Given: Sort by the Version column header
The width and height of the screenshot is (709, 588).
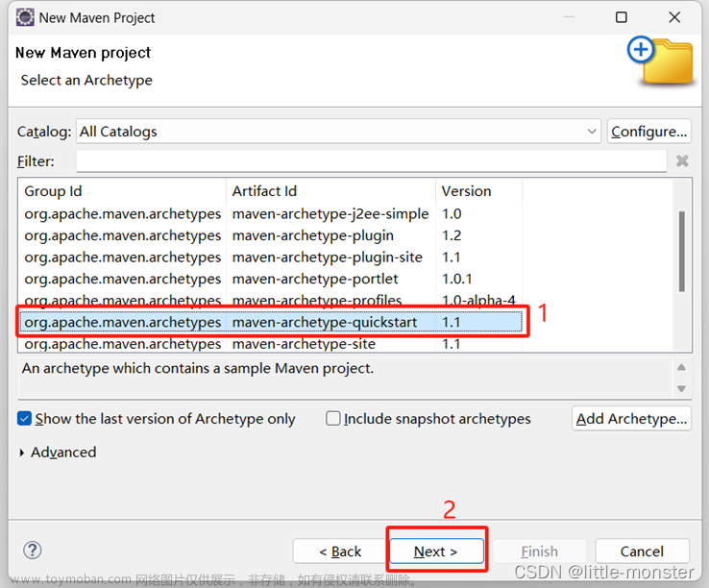Looking at the screenshot, I should point(478,191).
